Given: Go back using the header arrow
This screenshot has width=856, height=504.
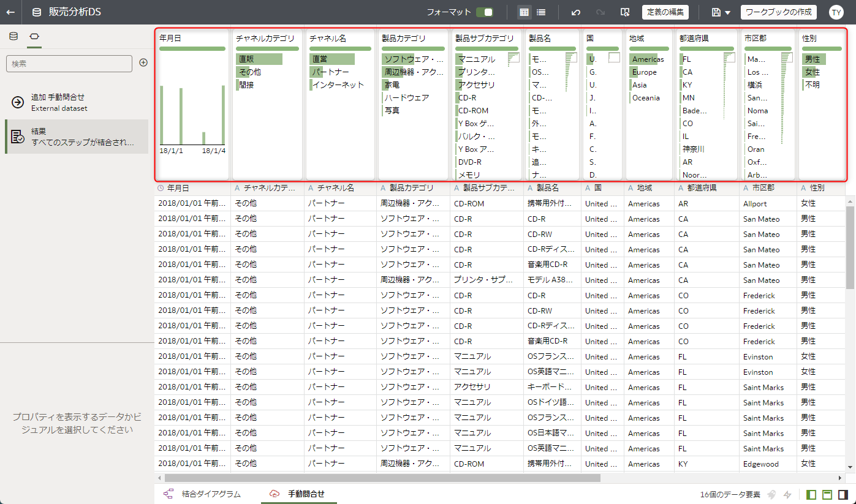Looking at the screenshot, I should (10, 12).
